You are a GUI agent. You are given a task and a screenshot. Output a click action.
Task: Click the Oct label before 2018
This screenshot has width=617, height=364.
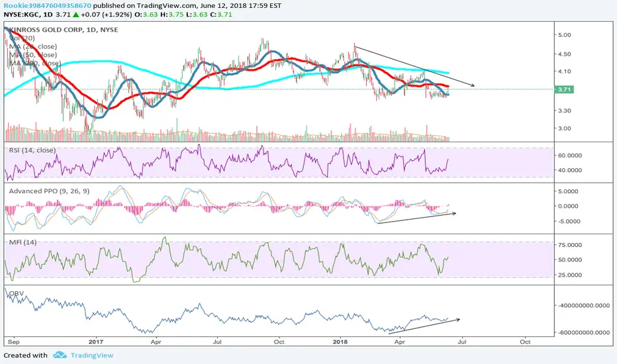point(279,342)
